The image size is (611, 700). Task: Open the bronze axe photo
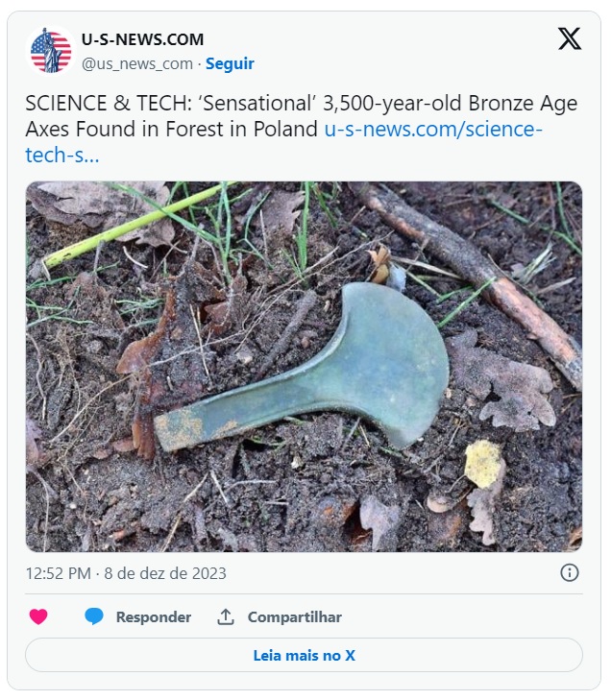coord(304,366)
